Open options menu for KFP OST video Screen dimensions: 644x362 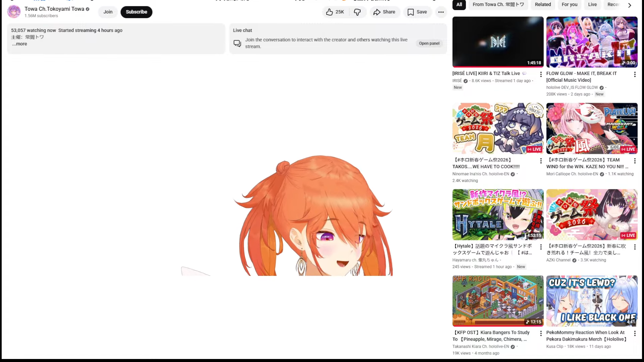click(541, 333)
